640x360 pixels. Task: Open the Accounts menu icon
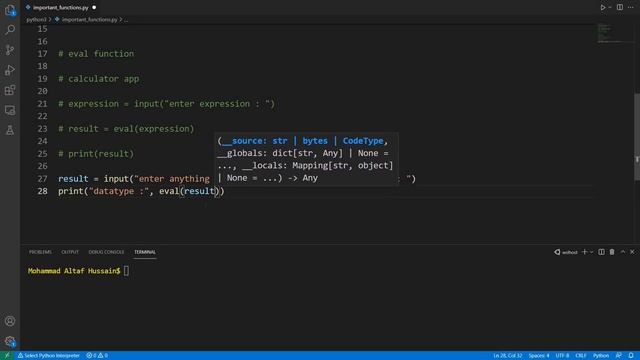click(10, 321)
